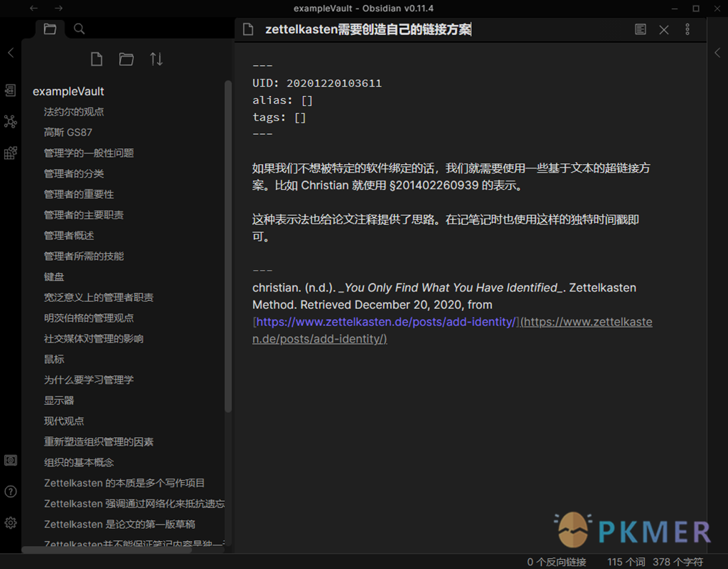The height and width of the screenshot is (569, 728).
Task: Click the italic 'You Only Find What You Have Identified'
Action: [x=451, y=288]
